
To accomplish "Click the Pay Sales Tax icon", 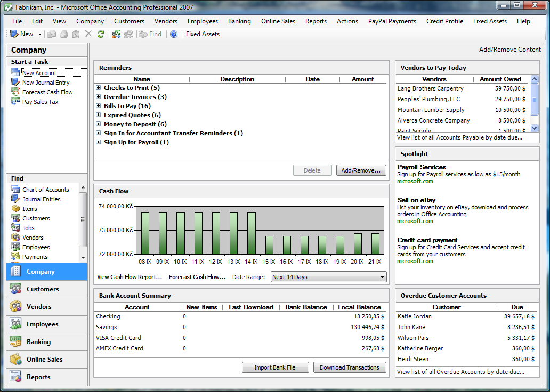I will coord(15,101).
